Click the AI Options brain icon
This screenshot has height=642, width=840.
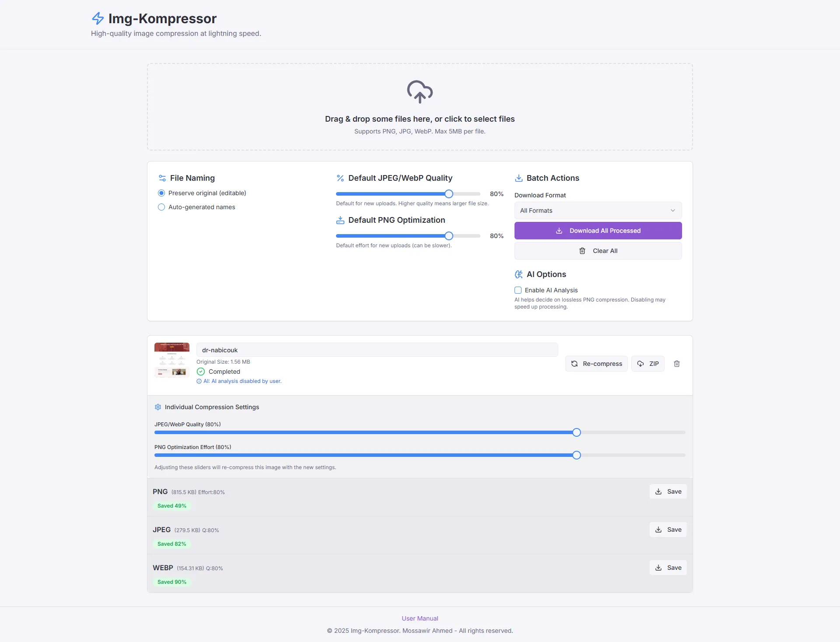point(518,274)
